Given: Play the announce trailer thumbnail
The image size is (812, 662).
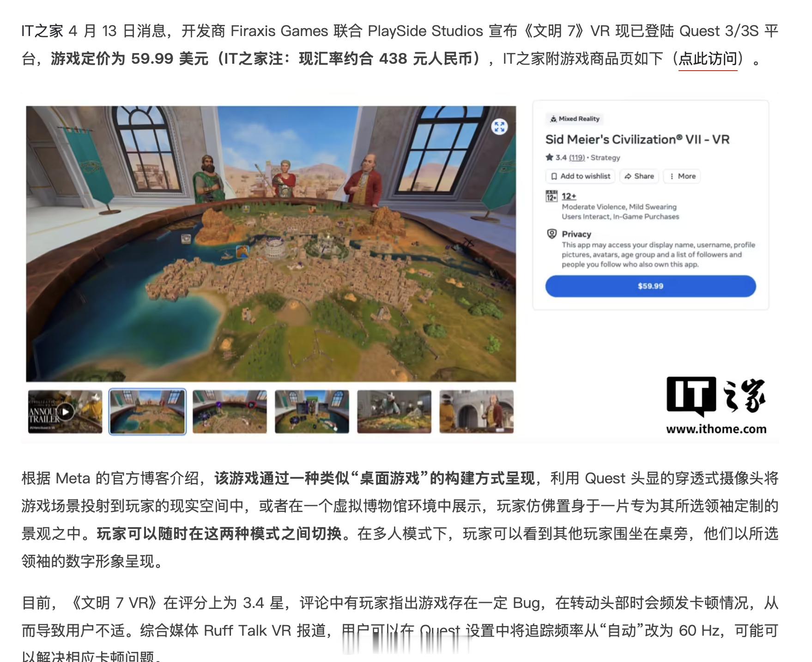Looking at the screenshot, I should 65,411.
